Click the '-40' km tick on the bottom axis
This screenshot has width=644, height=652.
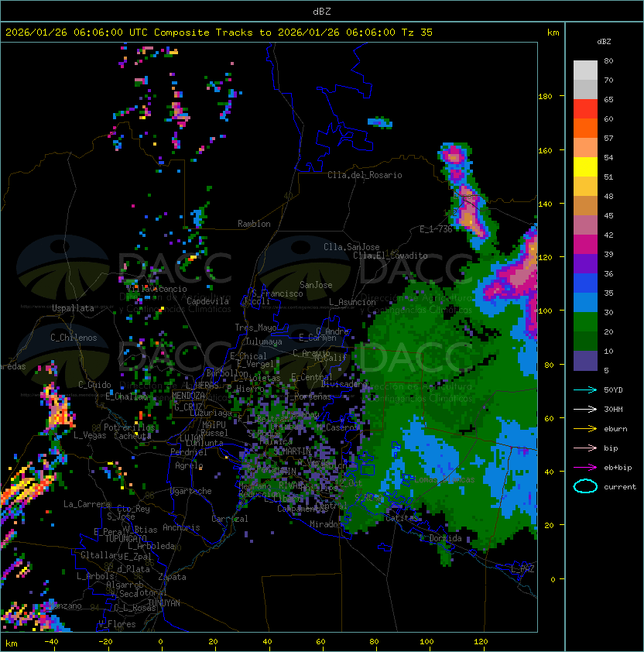[52, 642]
